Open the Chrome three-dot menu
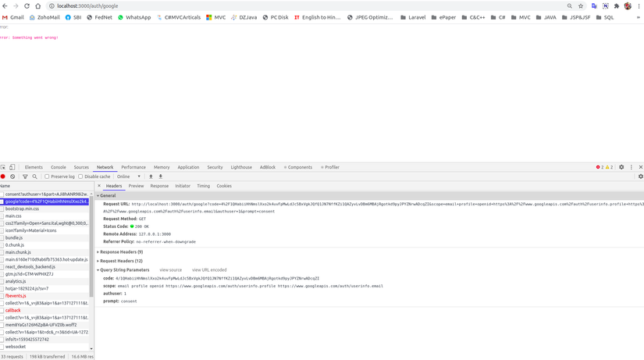644x360 pixels. pyautogui.click(x=639, y=5)
